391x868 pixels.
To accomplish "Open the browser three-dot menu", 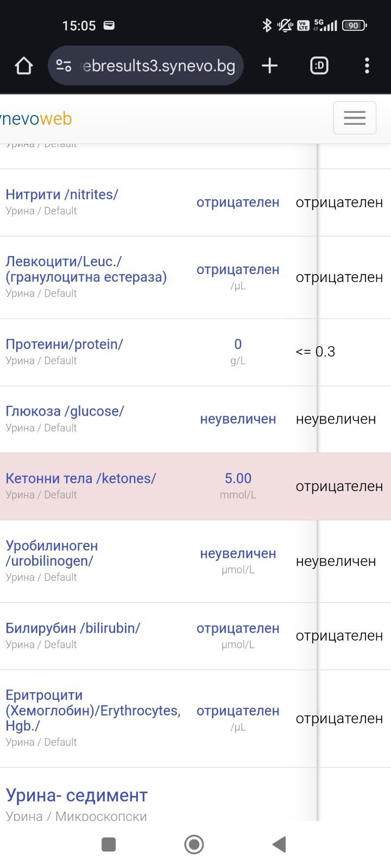I will 367,66.
